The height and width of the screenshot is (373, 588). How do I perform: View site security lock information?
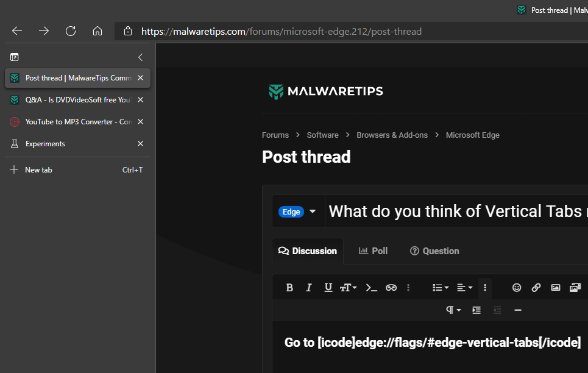(x=128, y=31)
